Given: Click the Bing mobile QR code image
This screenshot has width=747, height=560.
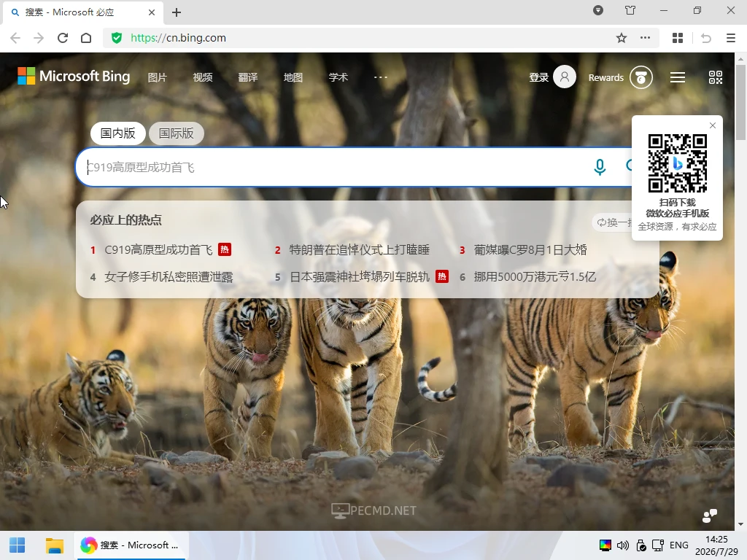Looking at the screenshot, I should tap(678, 163).
